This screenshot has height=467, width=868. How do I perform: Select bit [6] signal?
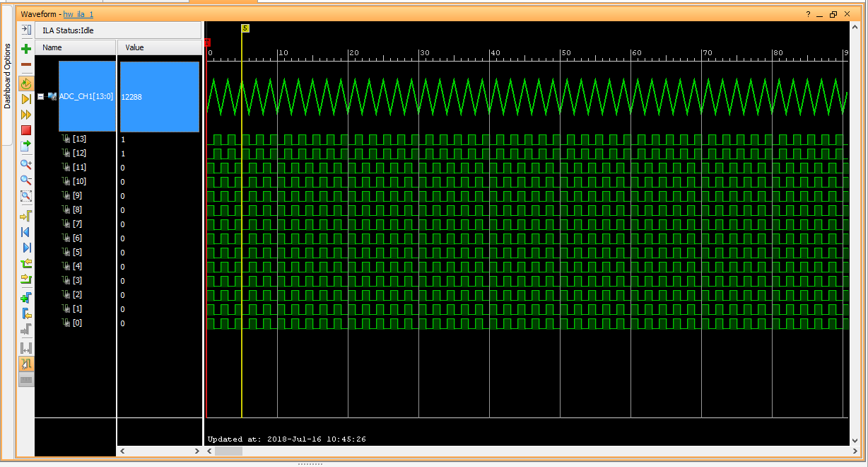click(x=77, y=238)
